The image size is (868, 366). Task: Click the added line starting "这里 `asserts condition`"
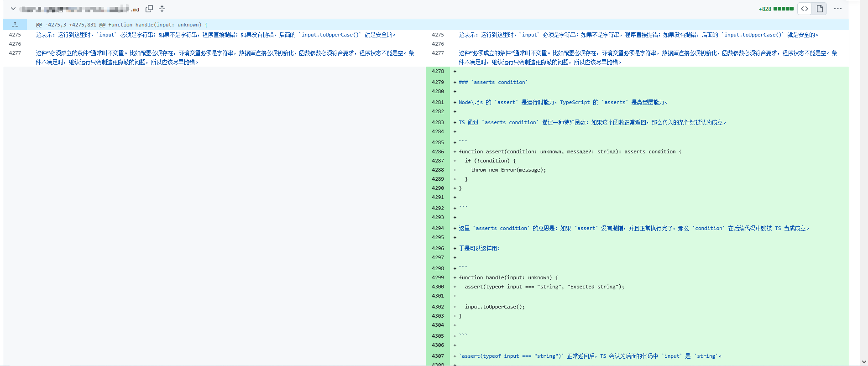634,228
